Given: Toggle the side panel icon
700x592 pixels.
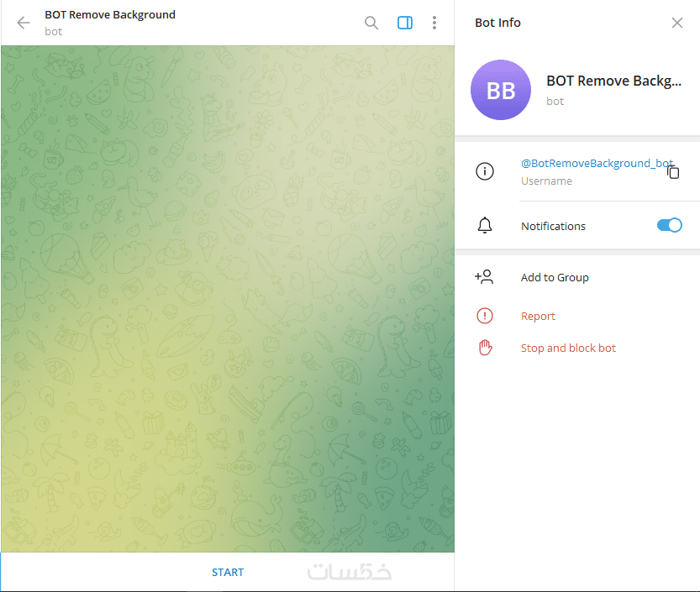Looking at the screenshot, I should (x=405, y=23).
